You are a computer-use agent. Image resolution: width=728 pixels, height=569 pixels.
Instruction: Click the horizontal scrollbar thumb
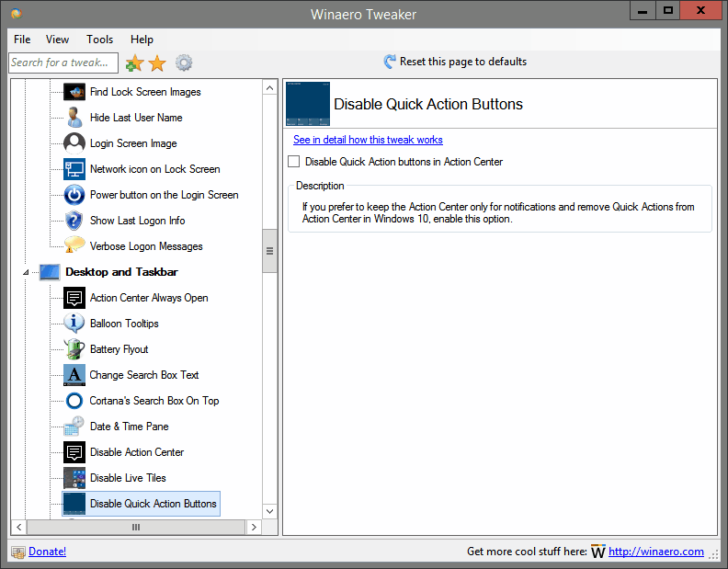[x=135, y=528]
